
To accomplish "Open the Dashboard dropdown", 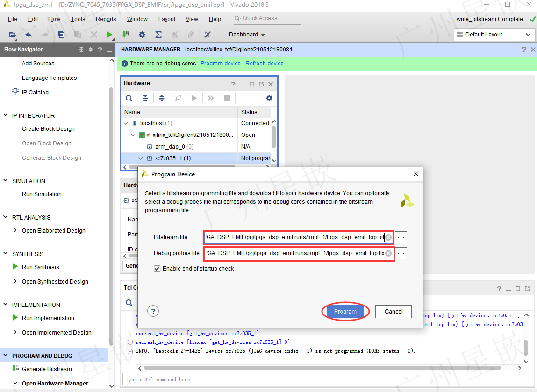I will pyautogui.click(x=247, y=35).
